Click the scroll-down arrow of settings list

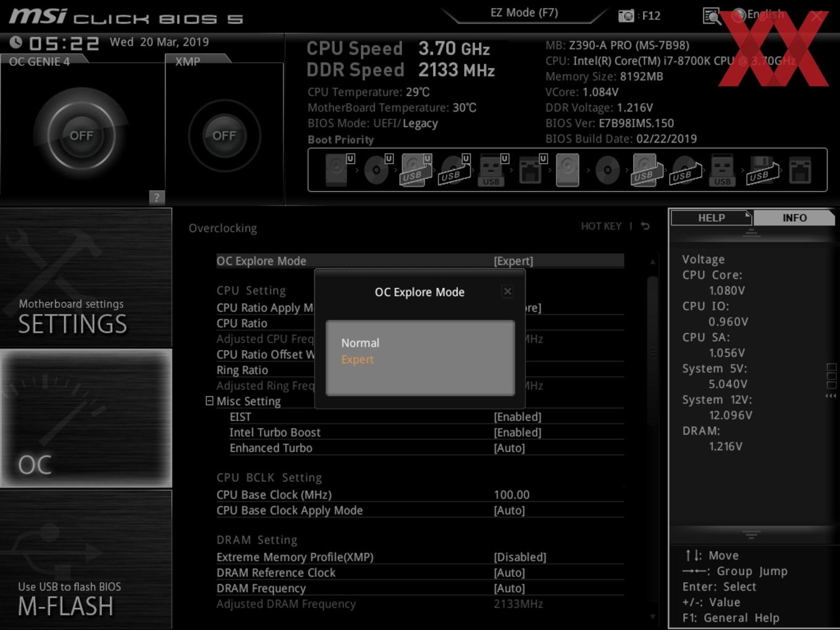pos(652,616)
